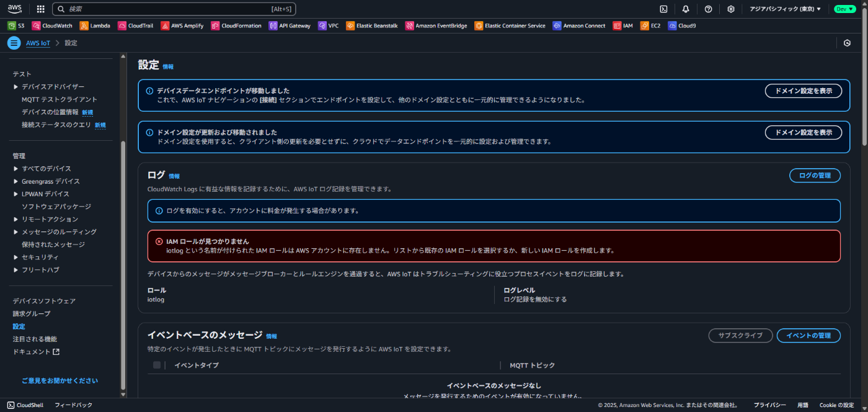
Task: Click the round icon right of breadcrumb
Action: tap(848, 43)
